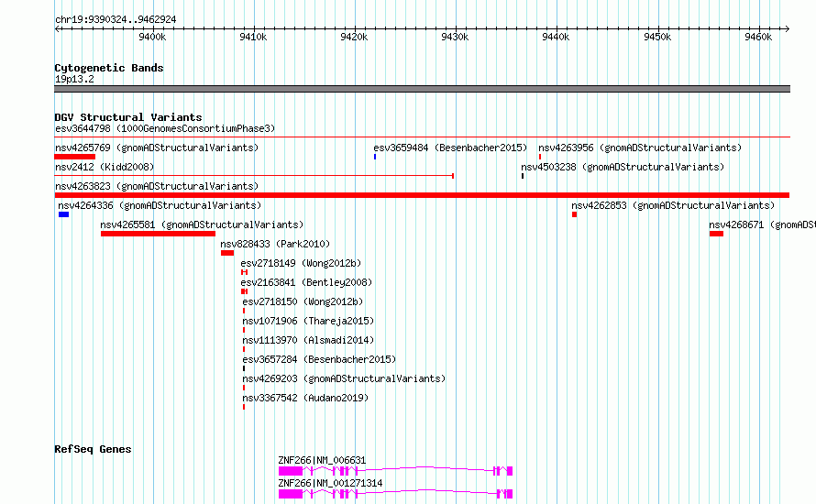Open the nsv4262853 gnomAD variant
This screenshot has height=504, width=816.
(673, 205)
